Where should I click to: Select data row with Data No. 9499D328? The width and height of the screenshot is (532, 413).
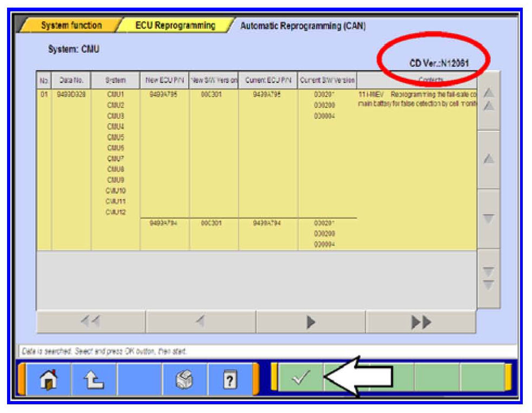71,94
